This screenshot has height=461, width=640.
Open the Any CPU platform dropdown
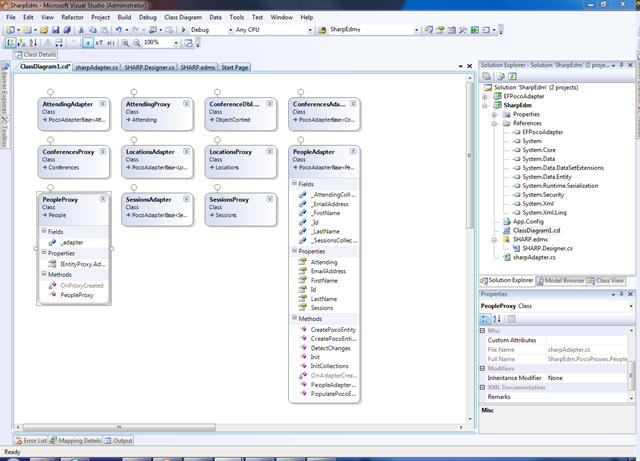coord(310,30)
